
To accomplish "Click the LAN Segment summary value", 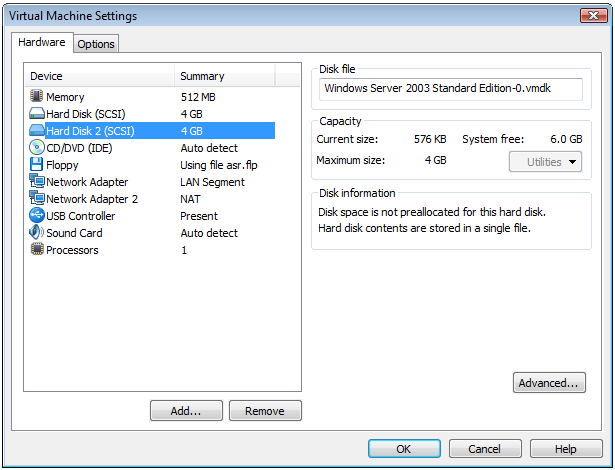I will click(x=213, y=182).
